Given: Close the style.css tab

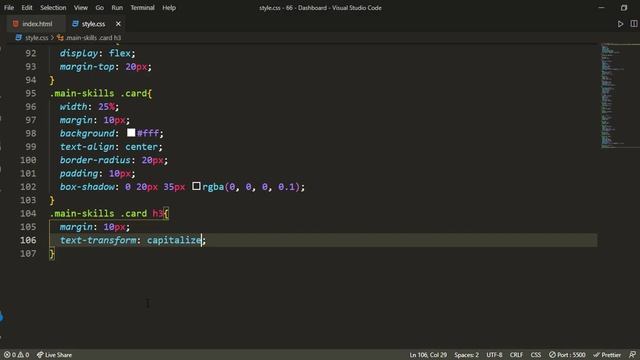Looking at the screenshot, I should pos(118,24).
